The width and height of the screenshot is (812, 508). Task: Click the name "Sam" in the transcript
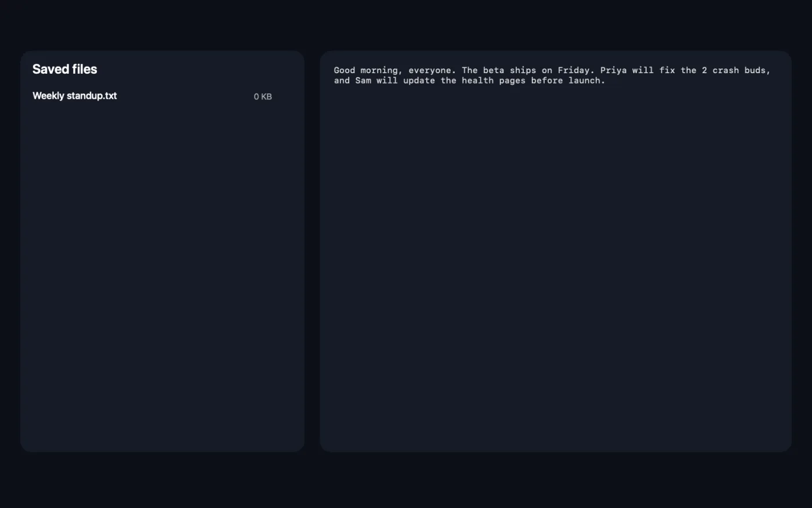click(x=363, y=81)
